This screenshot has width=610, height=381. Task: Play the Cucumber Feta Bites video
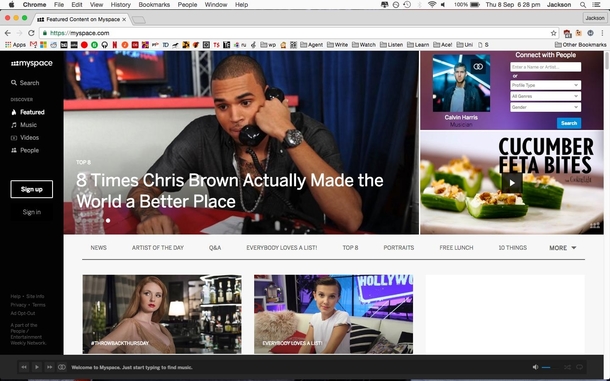512,183
